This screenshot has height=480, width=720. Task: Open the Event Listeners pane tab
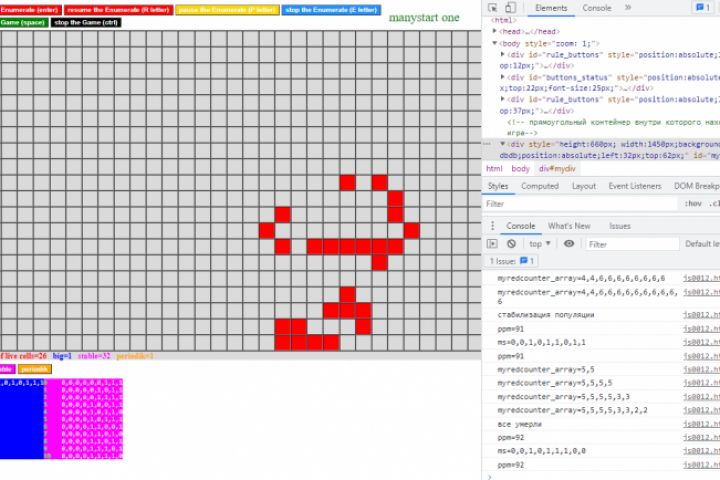tap(635, 186)
